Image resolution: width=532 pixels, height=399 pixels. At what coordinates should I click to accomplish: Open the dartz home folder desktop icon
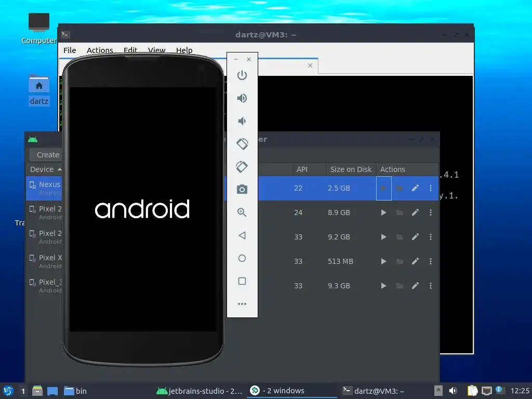click(38, 90)
